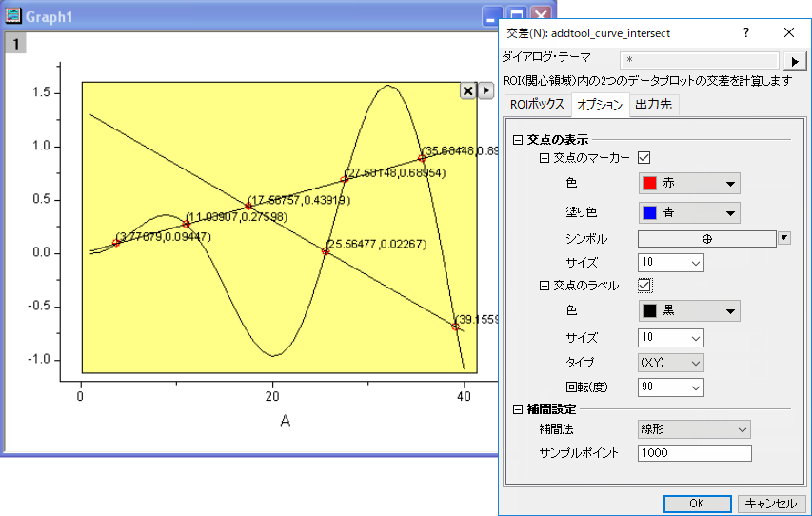Select intersection marker at 11.03907
This screenshot has height=516, width=812.
coord(187,224)
